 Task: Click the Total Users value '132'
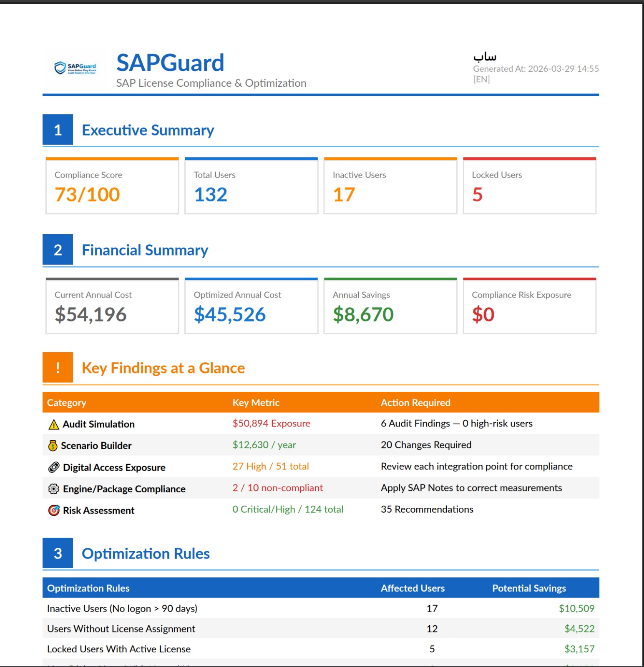211,195
